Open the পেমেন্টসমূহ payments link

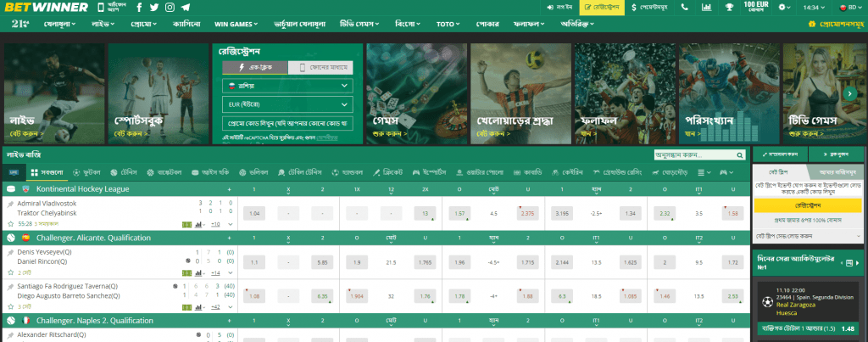tap(651, 7)
